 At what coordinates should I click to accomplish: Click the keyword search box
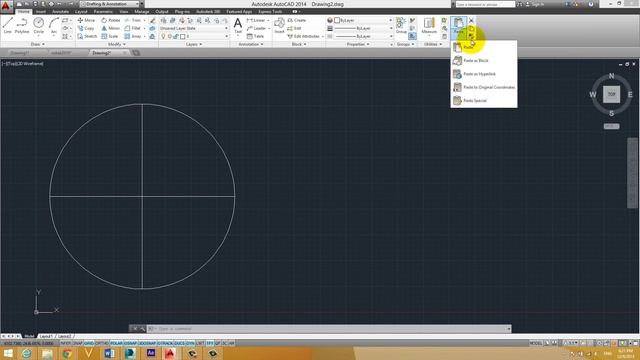[x=485, y=4]
